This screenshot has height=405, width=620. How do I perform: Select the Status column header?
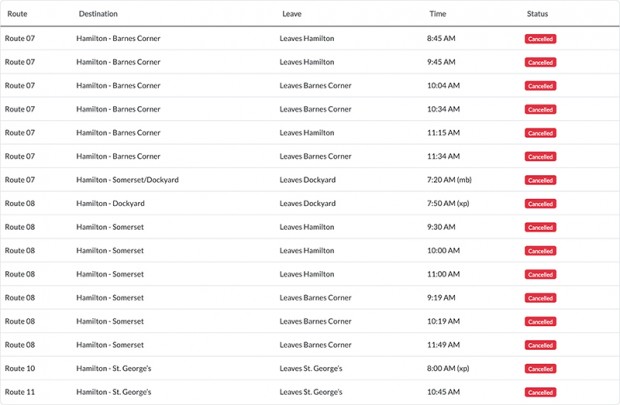(x=537, y=14)
